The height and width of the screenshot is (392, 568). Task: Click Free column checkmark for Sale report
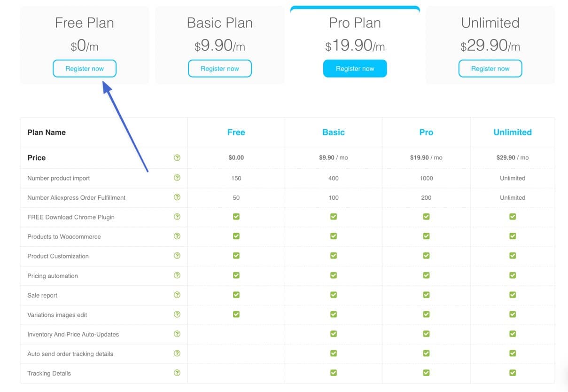tap(236, 295)
